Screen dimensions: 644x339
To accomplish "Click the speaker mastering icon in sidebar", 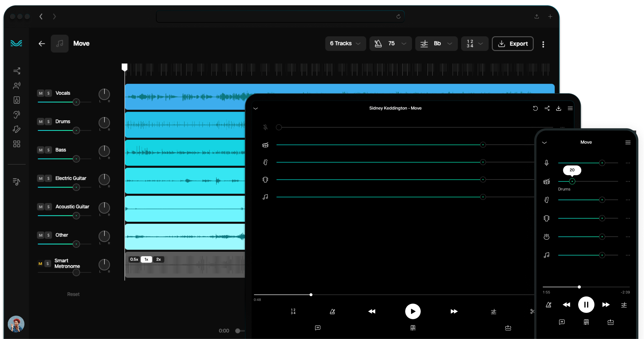I will [x=17, y=100].
